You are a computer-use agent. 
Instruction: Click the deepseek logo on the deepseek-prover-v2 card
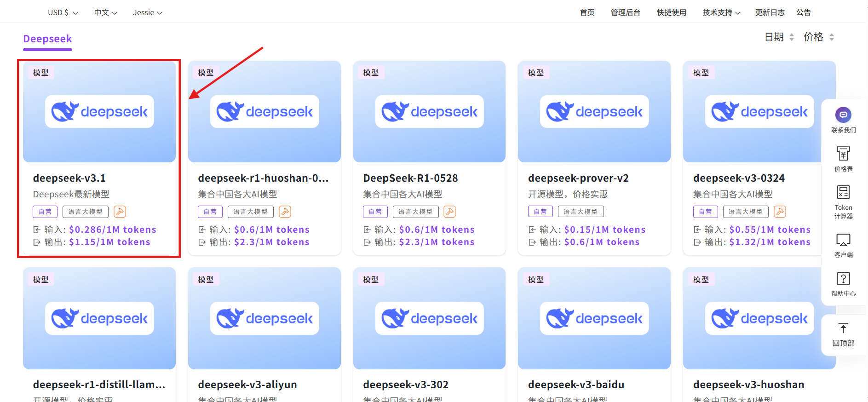click(x=594, y=111)
